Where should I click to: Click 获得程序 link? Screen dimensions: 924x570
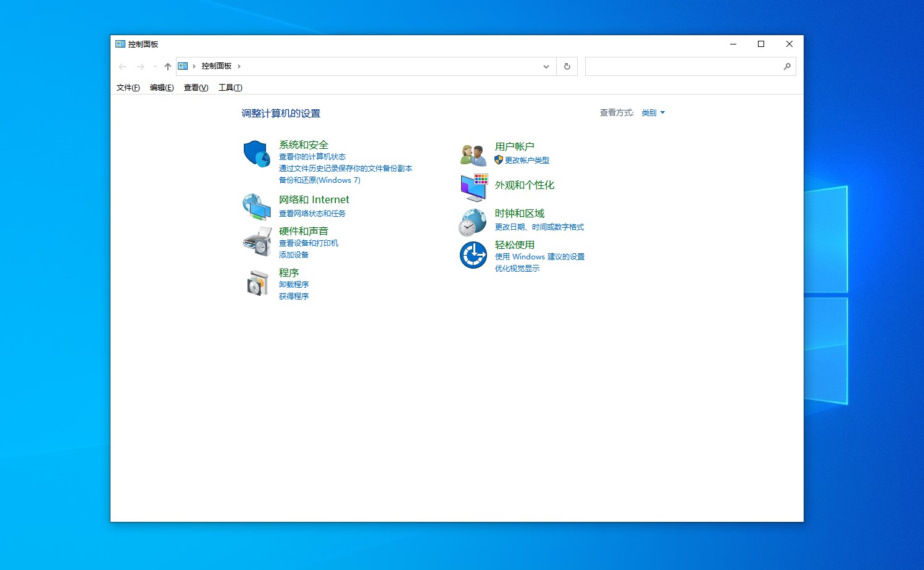tap(294, 296)
